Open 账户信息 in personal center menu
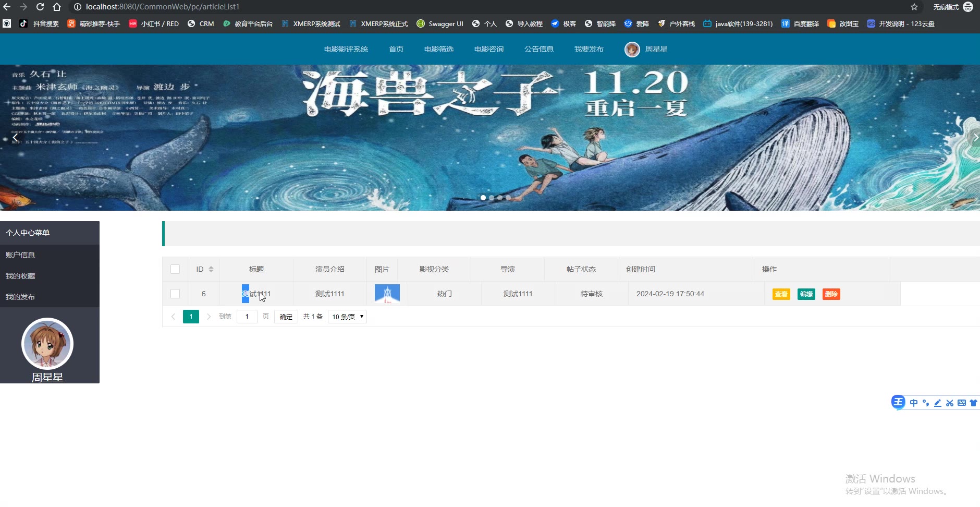This screenshot has width=980, height=507. pos(50,255)
